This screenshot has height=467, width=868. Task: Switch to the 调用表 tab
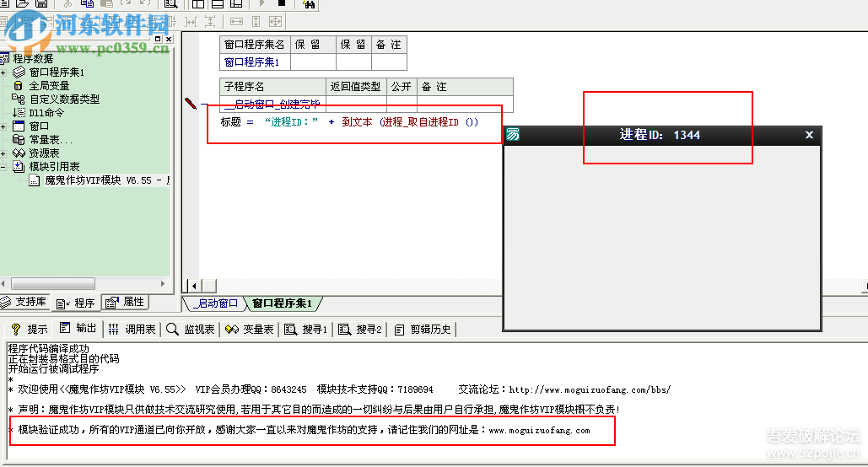[x=132, y=330]
